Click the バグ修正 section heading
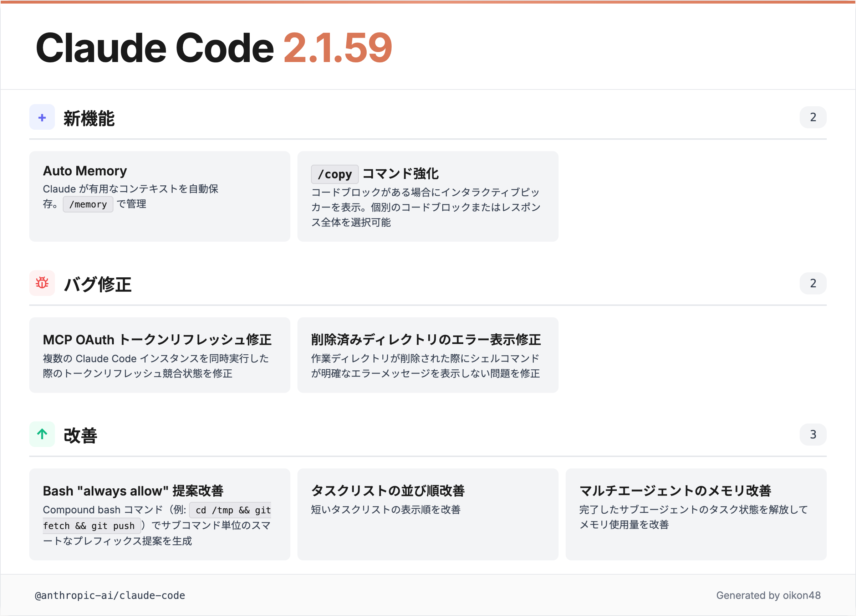The width and height of the screenshot is (856, 616). tap(97, 284)
